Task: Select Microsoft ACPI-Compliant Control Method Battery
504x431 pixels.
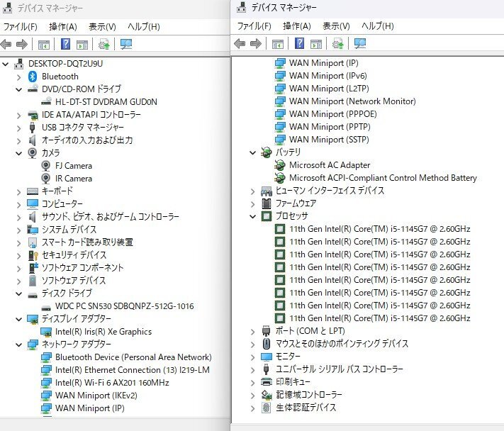Action: point(383,178)
